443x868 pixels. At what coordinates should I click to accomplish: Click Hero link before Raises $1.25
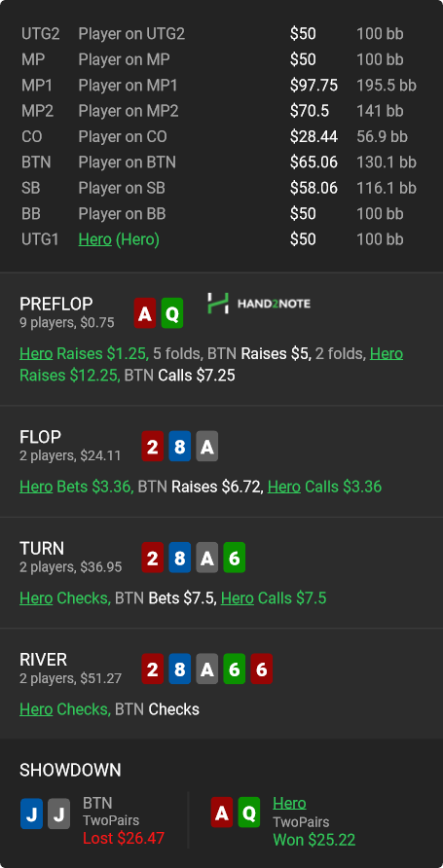(x=36, y=354)
